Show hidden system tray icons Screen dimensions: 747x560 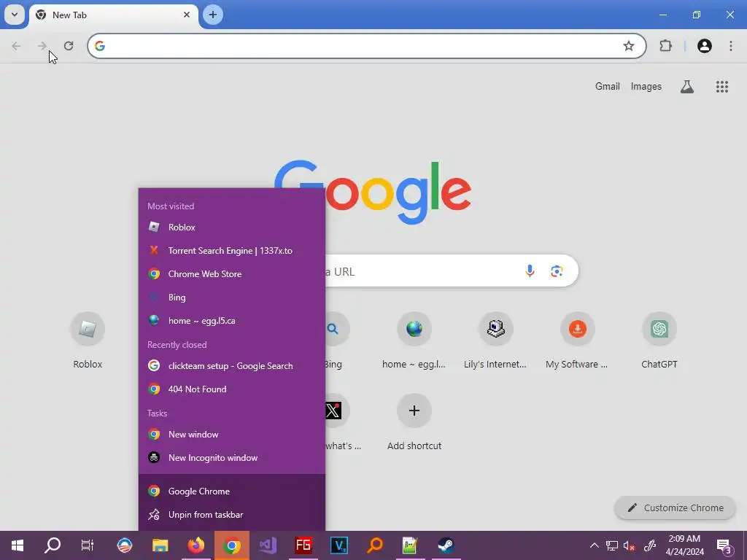coord(594,545)
